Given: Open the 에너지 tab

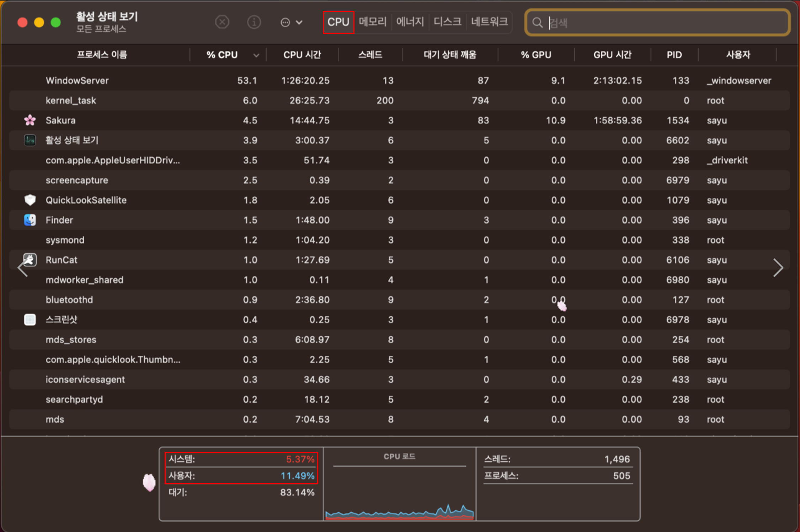Looking at the screenshot, I should click(410, 22).
